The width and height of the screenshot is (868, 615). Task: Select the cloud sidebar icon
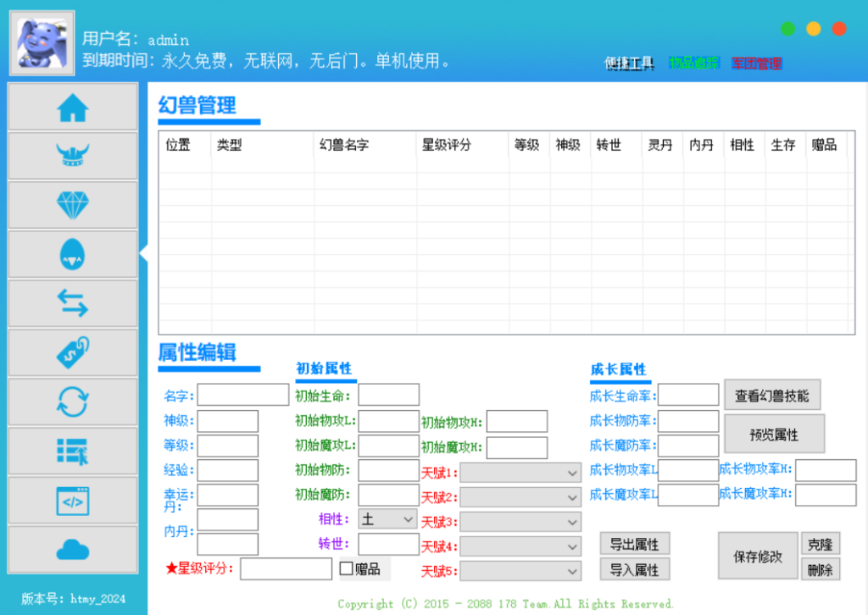[x=73, y=550]
